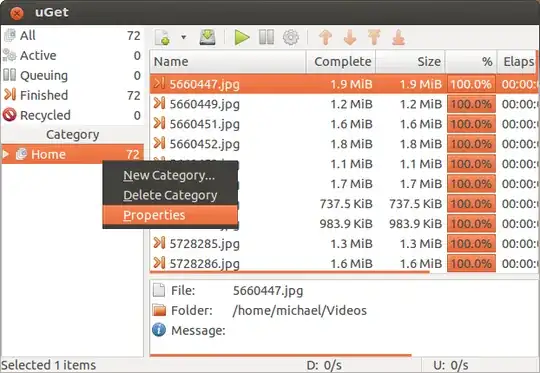Sort by the Complete column header
This screenshot has height=373, width=540.
coord(341,62)
